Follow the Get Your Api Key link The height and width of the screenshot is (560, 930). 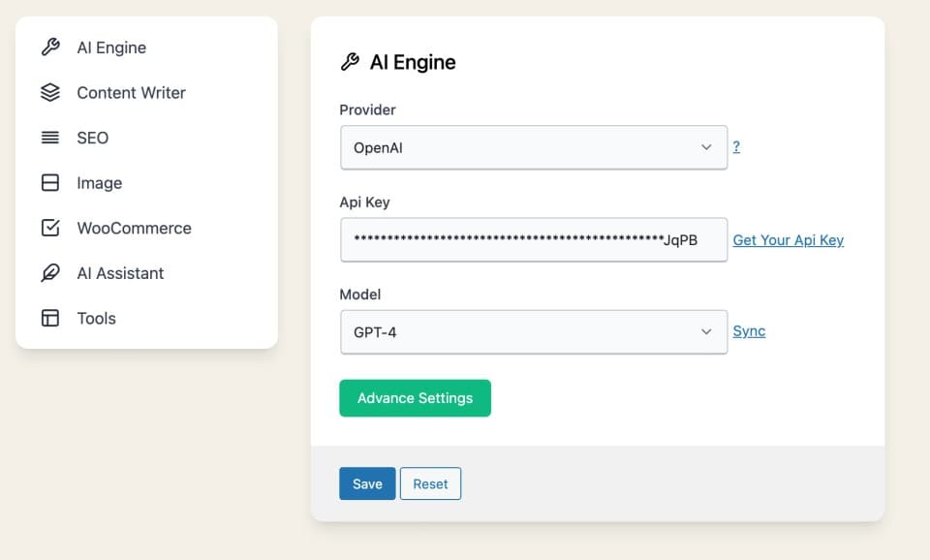coord(789,239)
